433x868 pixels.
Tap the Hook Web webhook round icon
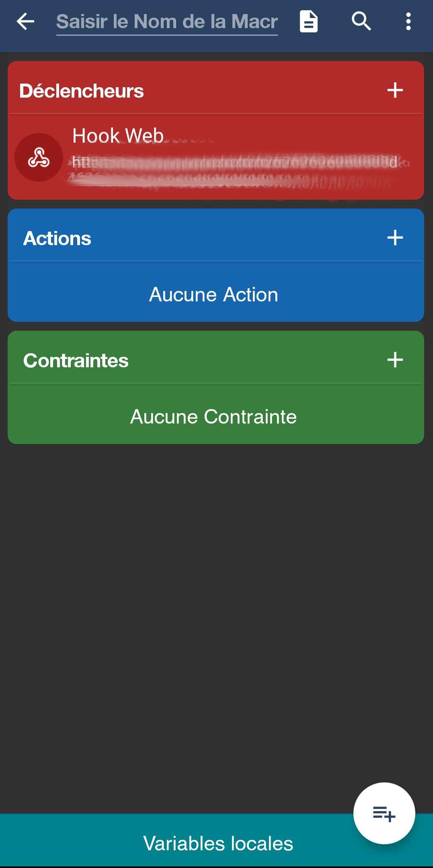(39, 157)
